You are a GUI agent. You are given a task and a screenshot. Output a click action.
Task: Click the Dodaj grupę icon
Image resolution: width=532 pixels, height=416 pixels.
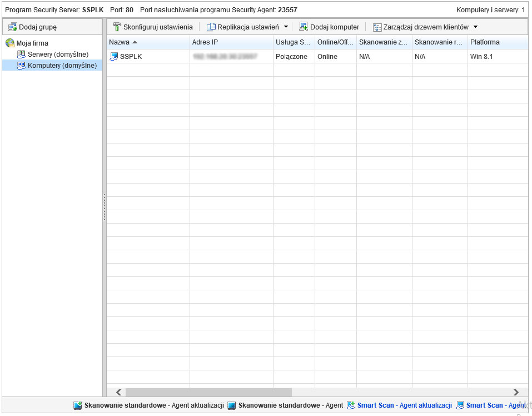point(13,27)
